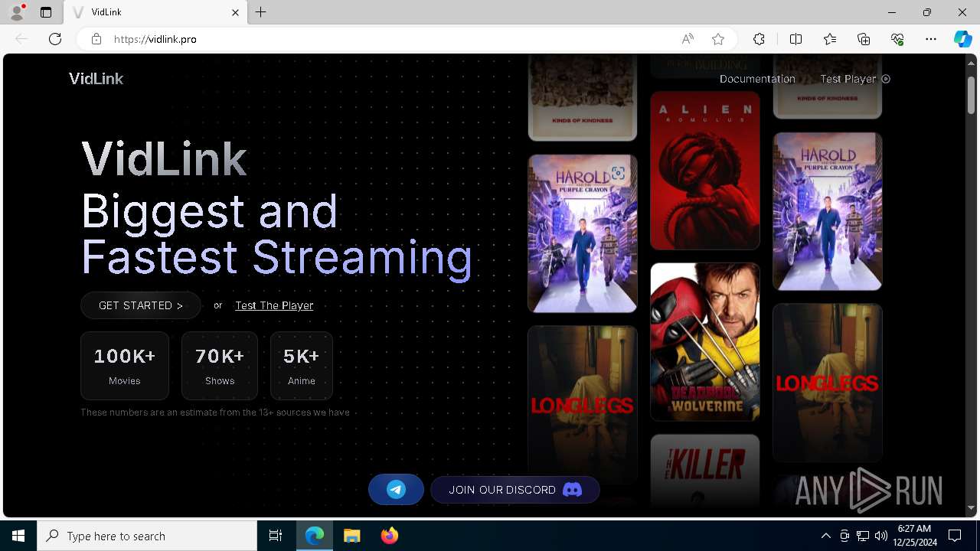Image resolution: width=980 pixels, height=551 pixels.
Task: Click the GET STARTED button
Action: point(141,305)
